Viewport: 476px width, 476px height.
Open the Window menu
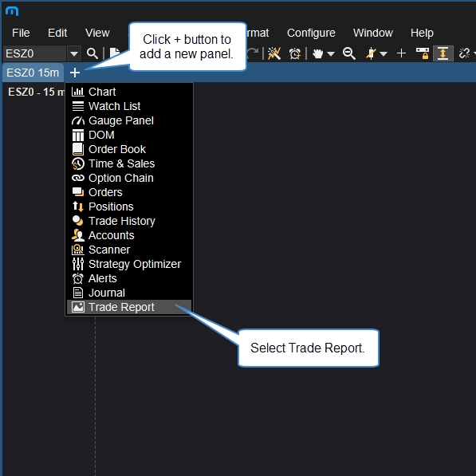[373, 33]
